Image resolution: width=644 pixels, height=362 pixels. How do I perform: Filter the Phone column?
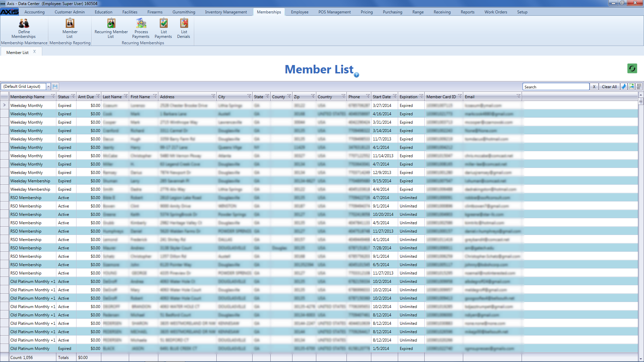[368, 97]
